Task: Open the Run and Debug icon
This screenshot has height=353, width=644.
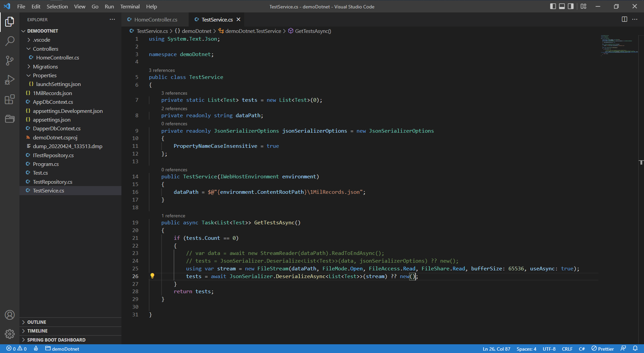Action: pos(10,80)
